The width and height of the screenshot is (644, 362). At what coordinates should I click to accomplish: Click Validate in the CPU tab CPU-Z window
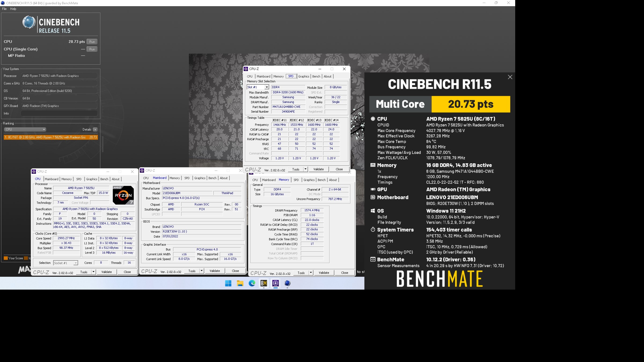click(107, 272)
